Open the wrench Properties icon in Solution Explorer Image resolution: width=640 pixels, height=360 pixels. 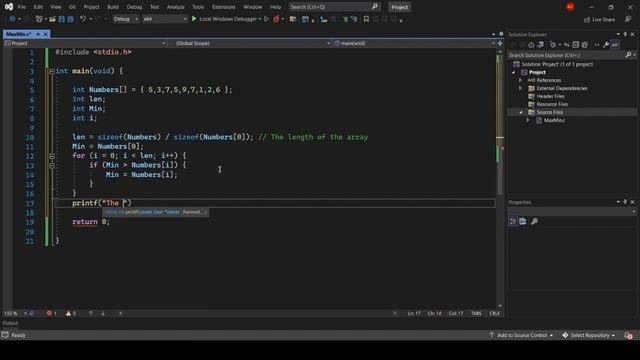[606, 45]
